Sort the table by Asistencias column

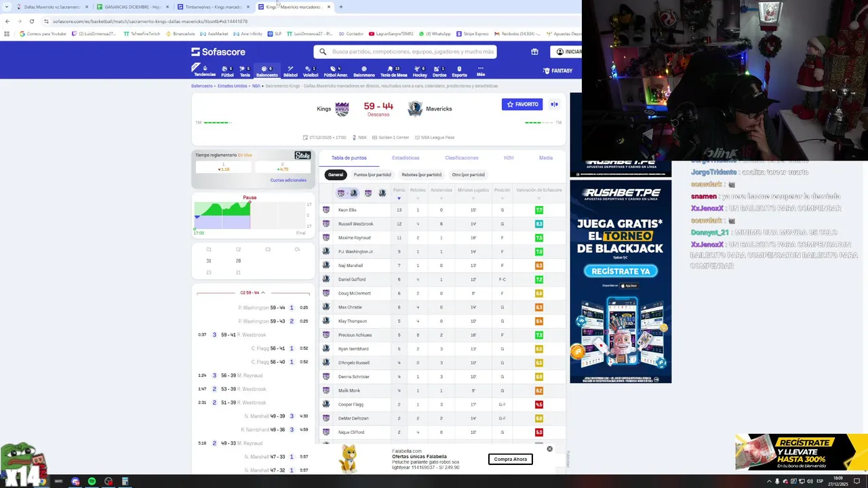click(441, 194)
